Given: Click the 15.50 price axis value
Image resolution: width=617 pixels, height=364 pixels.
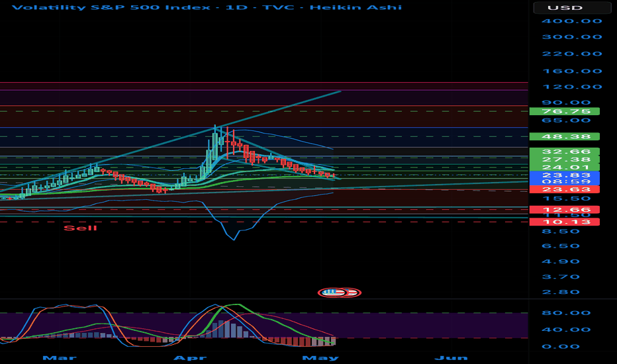Looking at the screenshot, I should (566, 199).
